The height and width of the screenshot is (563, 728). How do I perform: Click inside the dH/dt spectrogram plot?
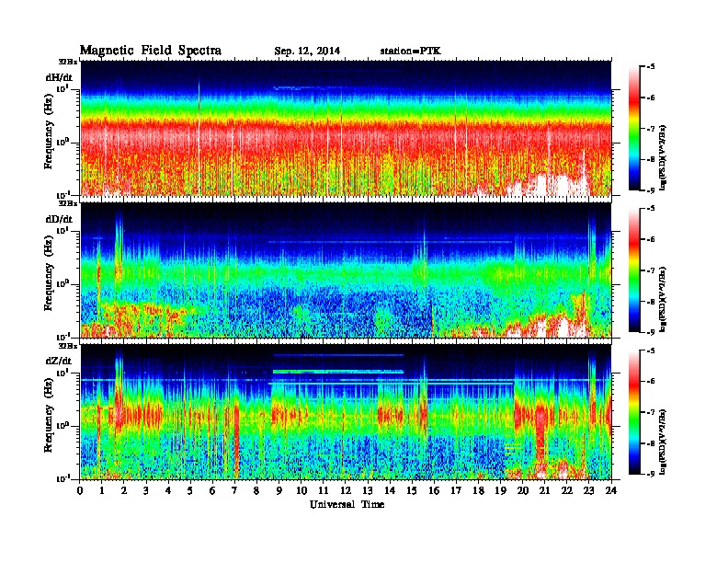pos(346,128)
